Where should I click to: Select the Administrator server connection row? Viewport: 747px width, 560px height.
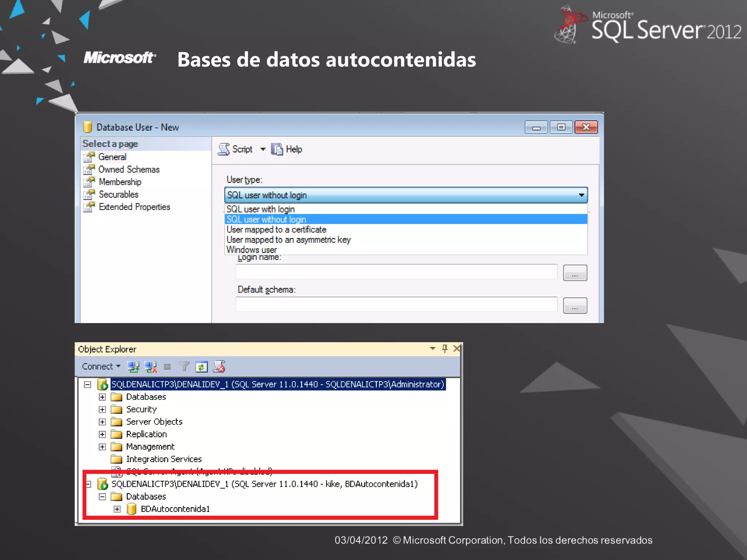point(278,384)
